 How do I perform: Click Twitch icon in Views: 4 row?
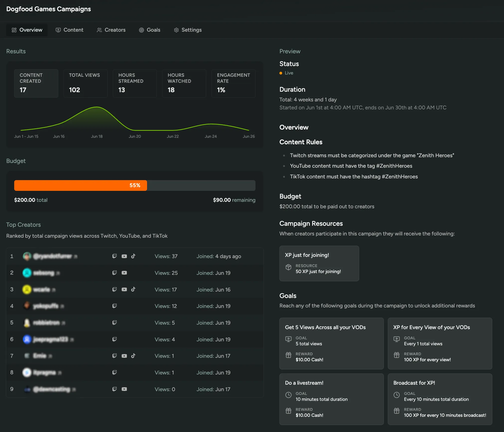point(114,339)
